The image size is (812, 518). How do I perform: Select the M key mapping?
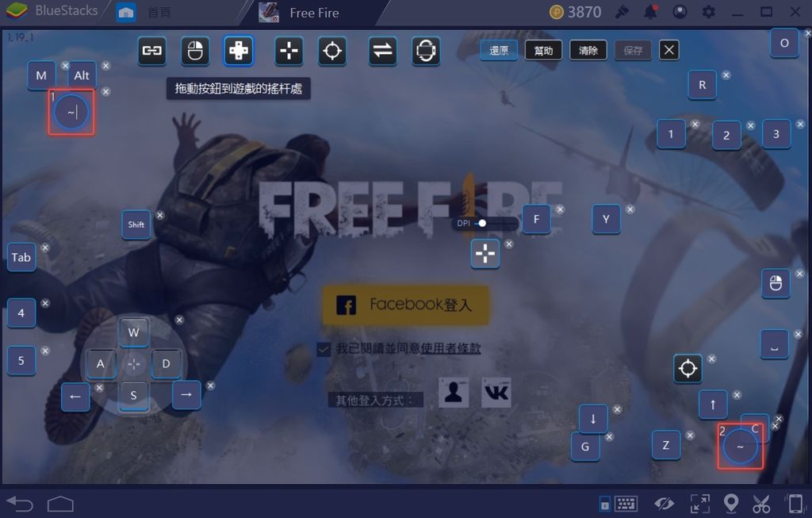click(41, 75)
